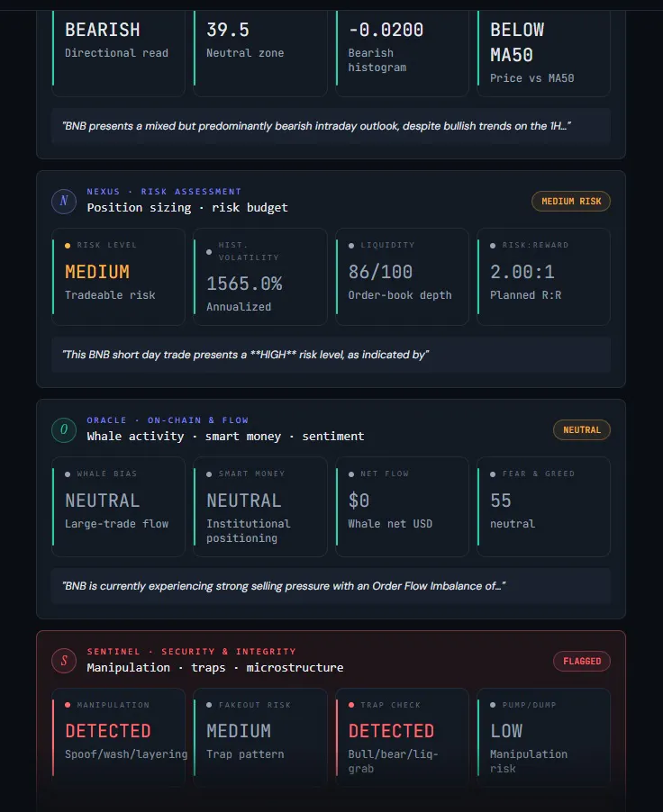
Task: Click the BNB short day trade quote
Action: [x=331, y=355]
